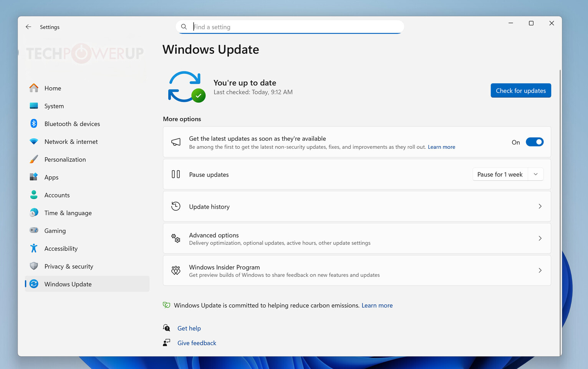
Task: Disable latest updates as soon as available
Action: [535, 142]
